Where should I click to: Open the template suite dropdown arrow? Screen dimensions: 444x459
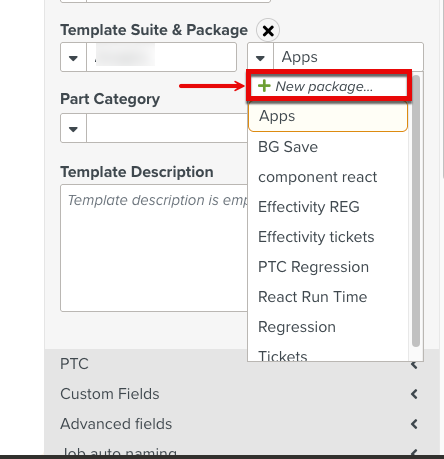pyautogui.click(x=73, y=57)
